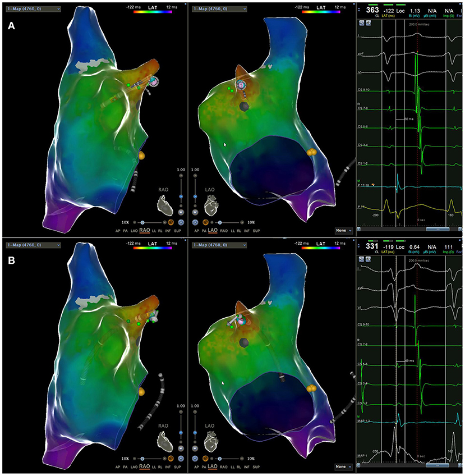Click the first tool icon atop panel A ECG window

pos(362,23)
